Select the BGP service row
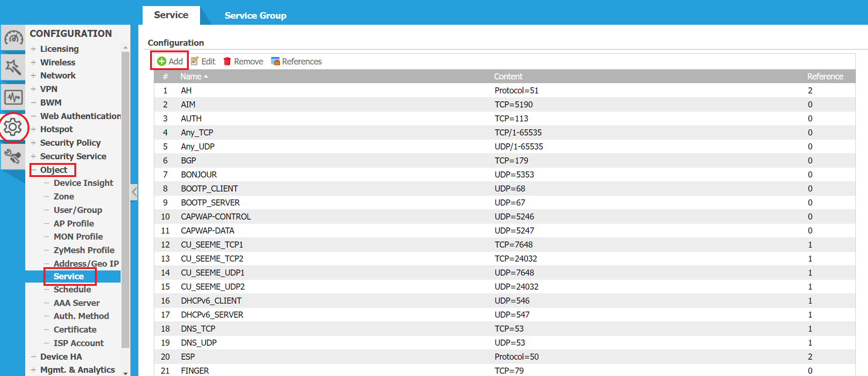 [x=505, y=160]
